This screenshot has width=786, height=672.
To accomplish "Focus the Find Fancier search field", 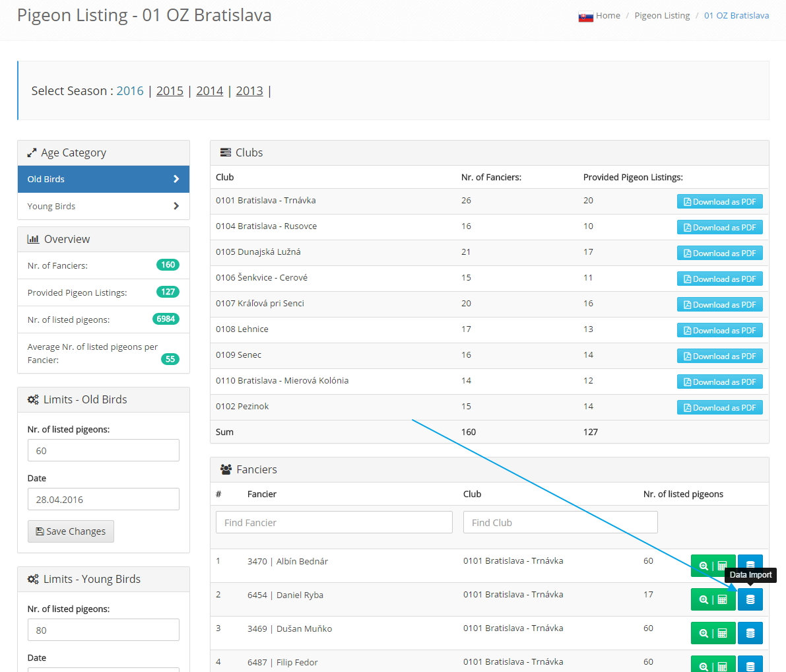I will point(334,522).
